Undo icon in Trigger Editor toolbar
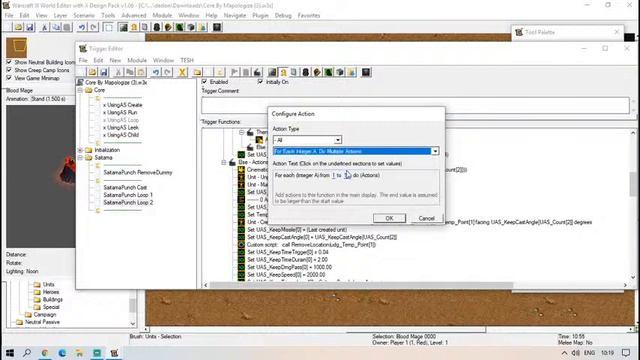Image resolution: width=640 pixels, height=360 pixels. click(x=156, y=72)
